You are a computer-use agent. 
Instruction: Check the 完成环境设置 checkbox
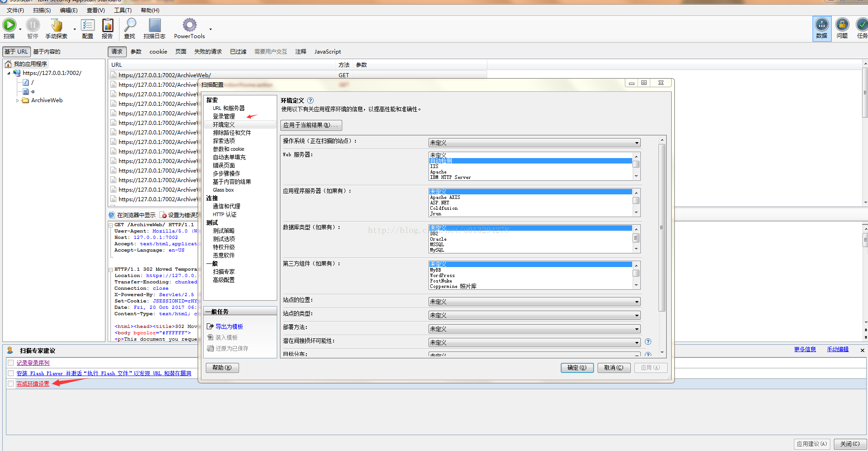10,383
